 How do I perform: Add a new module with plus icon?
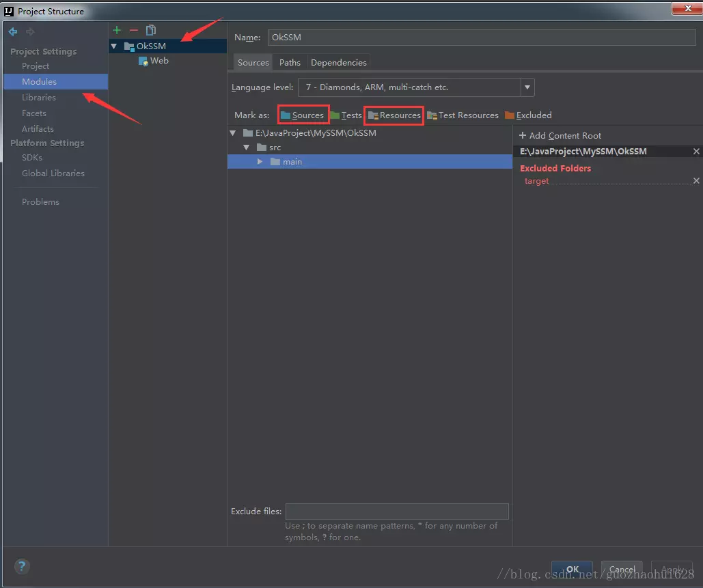point(117,30)
